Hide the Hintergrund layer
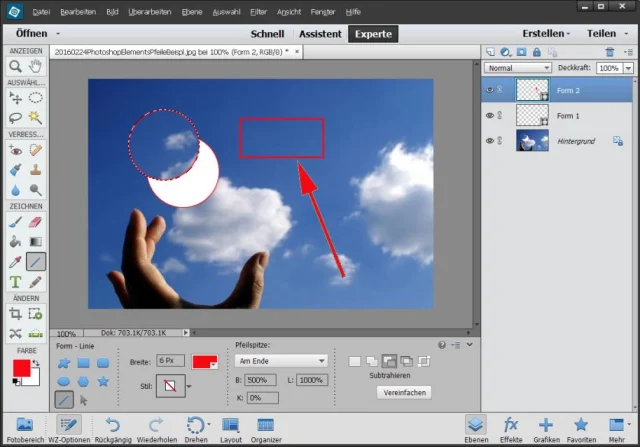Viewport: 640px width, 447px height. [x=490, y=143]
